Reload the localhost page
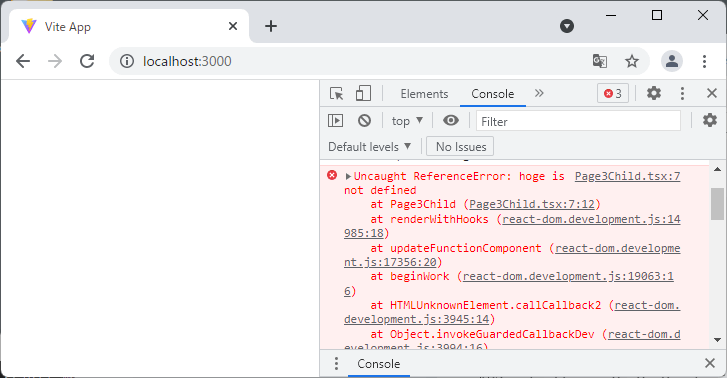The width and height of the screenshot is (727, 378). [87, 61]
